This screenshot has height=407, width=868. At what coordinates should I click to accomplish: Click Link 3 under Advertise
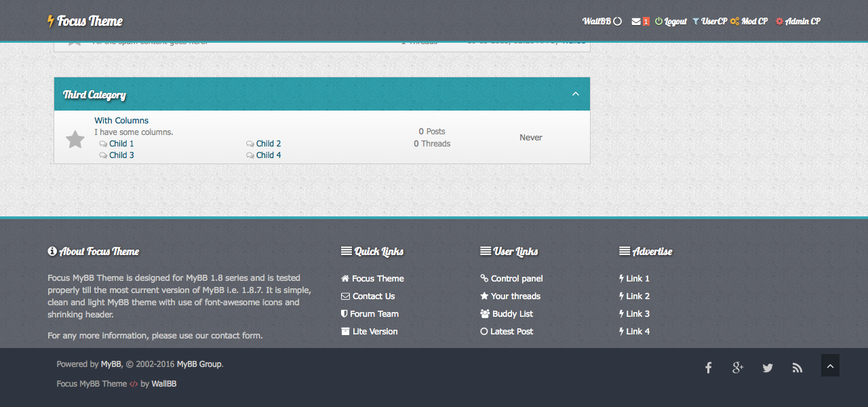637,314
